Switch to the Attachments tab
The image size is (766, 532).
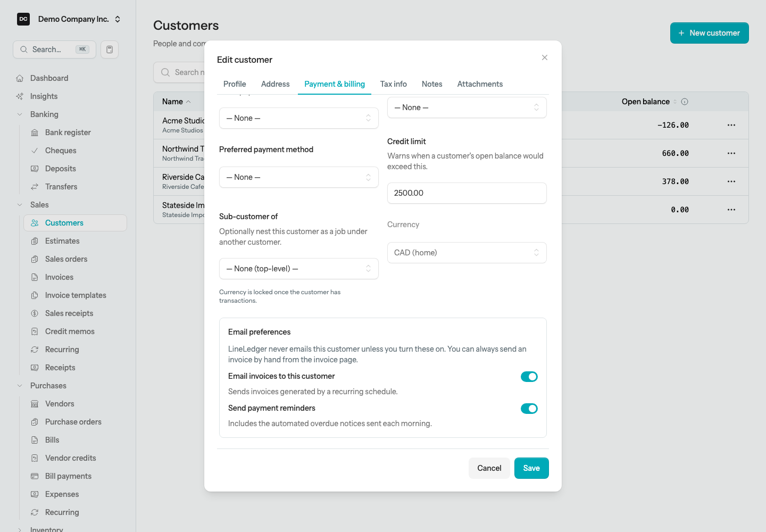coord(480,84)
